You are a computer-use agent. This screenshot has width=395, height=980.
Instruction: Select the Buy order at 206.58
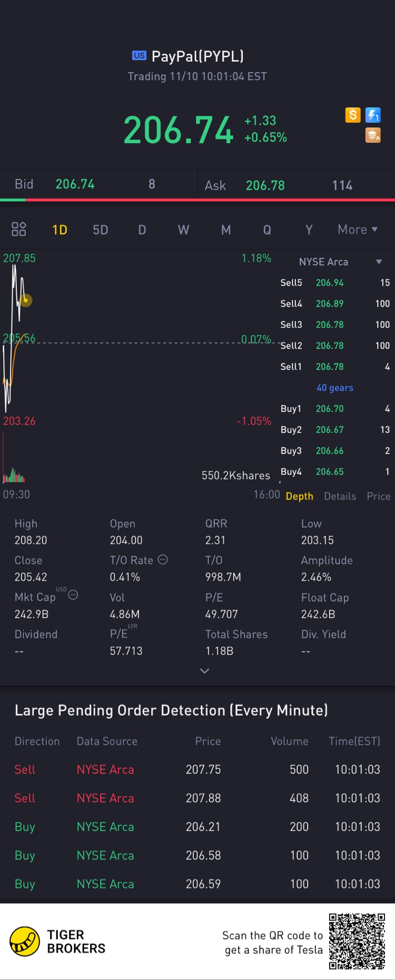coord(197,856)
